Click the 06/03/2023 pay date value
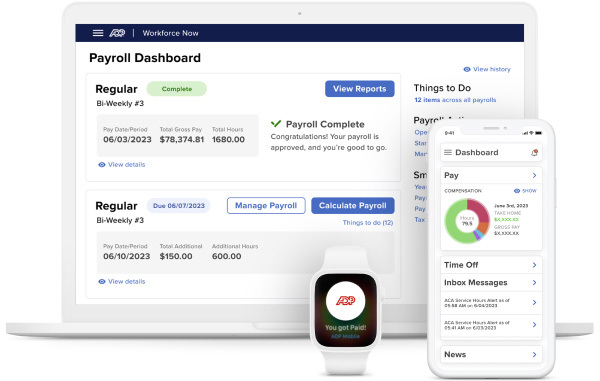Viewport: 600px width, 381px height. tap(127, 140)
